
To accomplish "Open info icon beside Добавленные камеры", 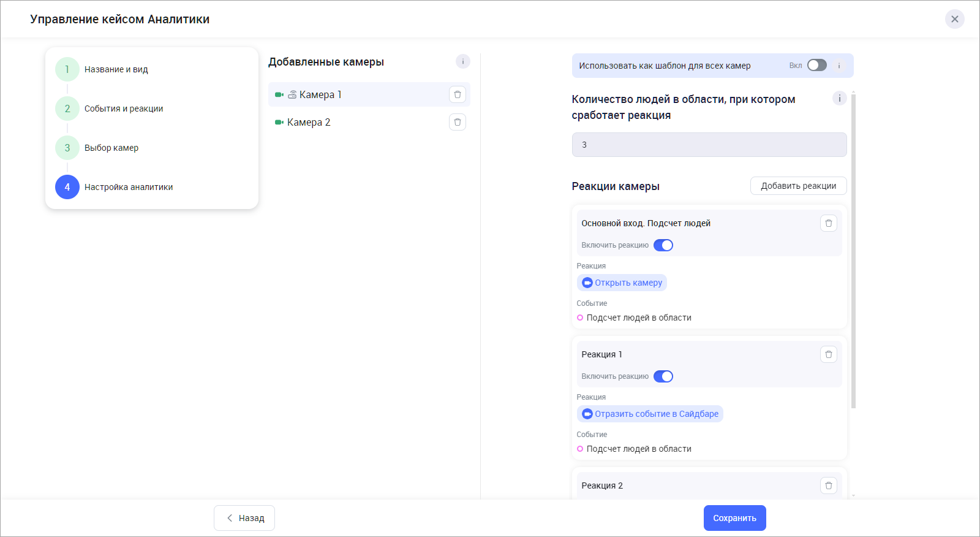I will 463,61.
